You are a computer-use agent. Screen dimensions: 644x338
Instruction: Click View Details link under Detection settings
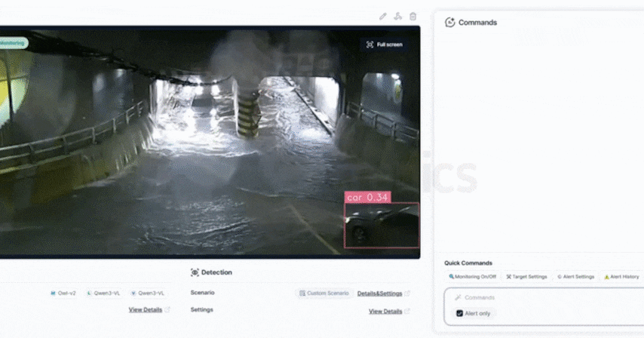pos(385,311)
